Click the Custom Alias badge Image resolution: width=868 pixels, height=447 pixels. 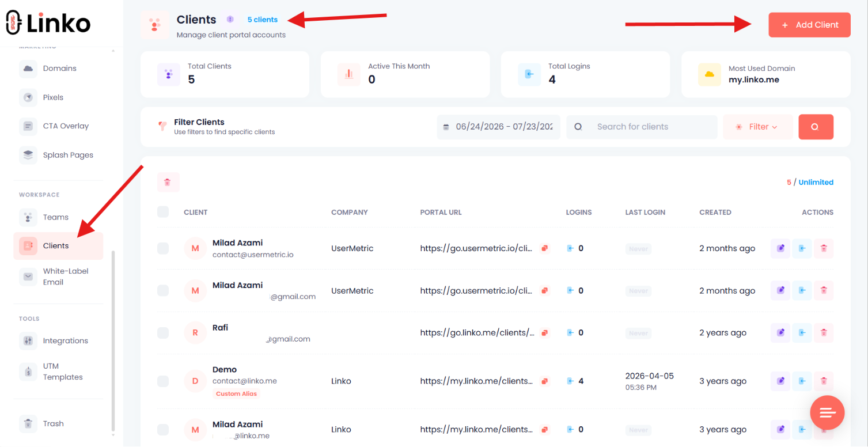(237, 394)
